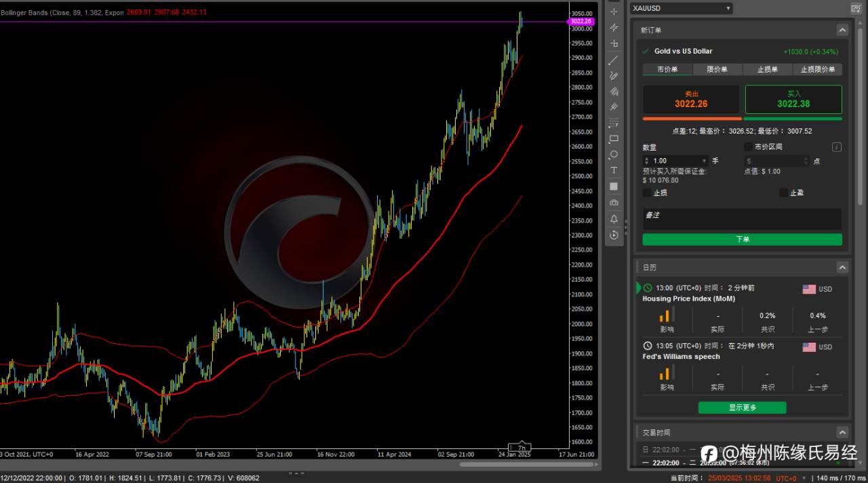The image size is (868, 483).
Task: Select the horizontal/vertical line tool
Action: (x=614, y=43)
